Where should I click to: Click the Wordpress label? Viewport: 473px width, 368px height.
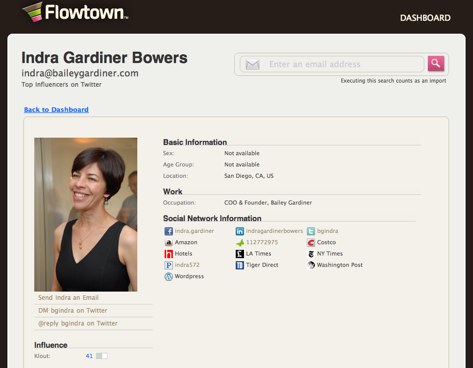tap(189, 276)
